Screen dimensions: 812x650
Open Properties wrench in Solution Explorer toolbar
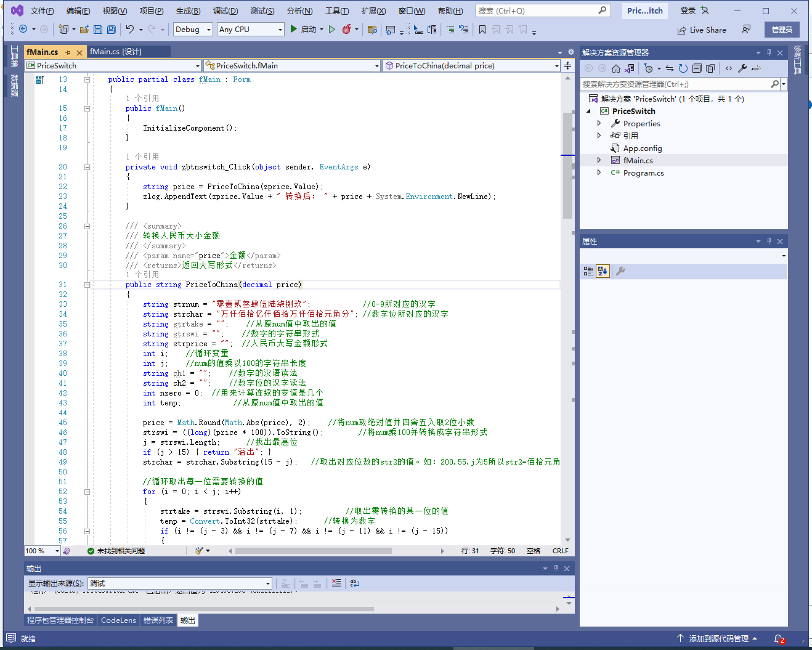[742, 68]
